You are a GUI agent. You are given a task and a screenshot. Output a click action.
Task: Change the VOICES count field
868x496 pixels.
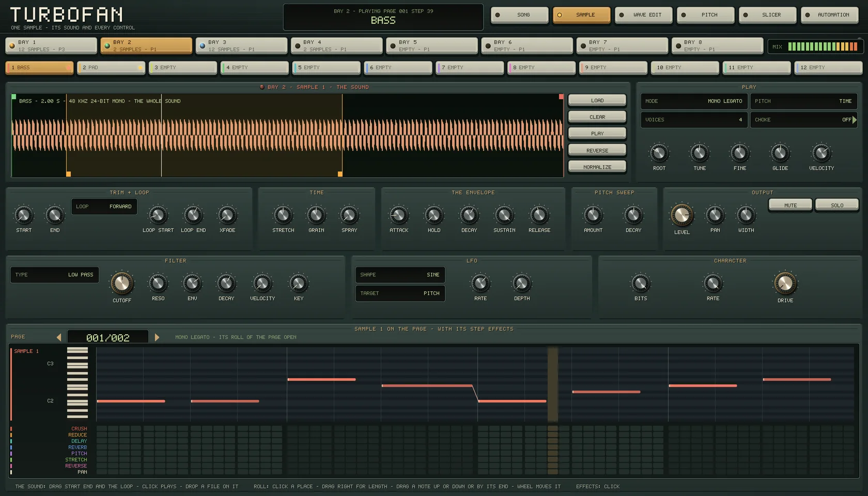694,120
